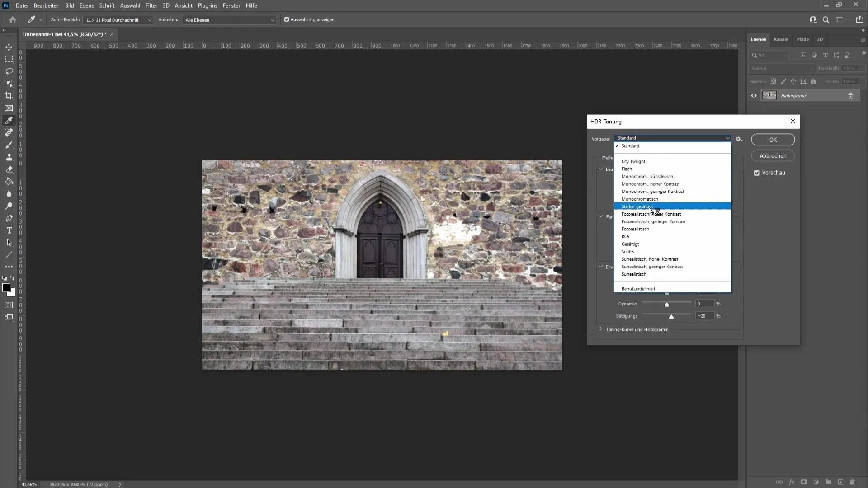The image size is (868, 488).
Task: Select the Pen tool
Action: (9, 218)
